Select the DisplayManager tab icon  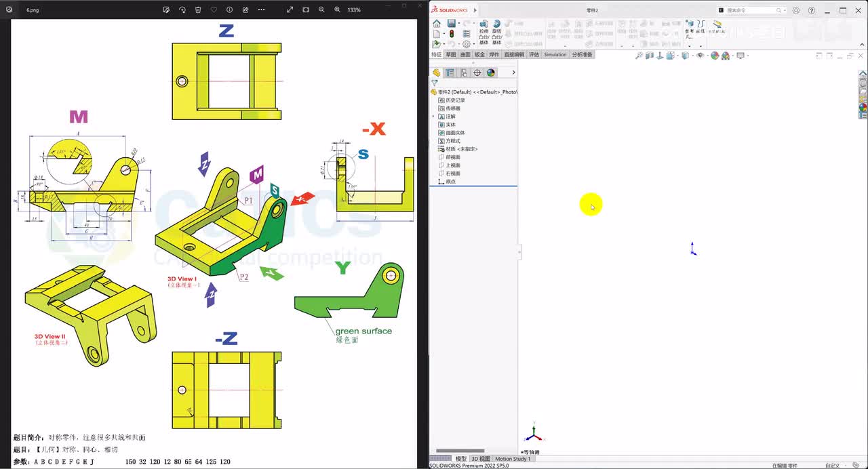[x=491, y=73]
